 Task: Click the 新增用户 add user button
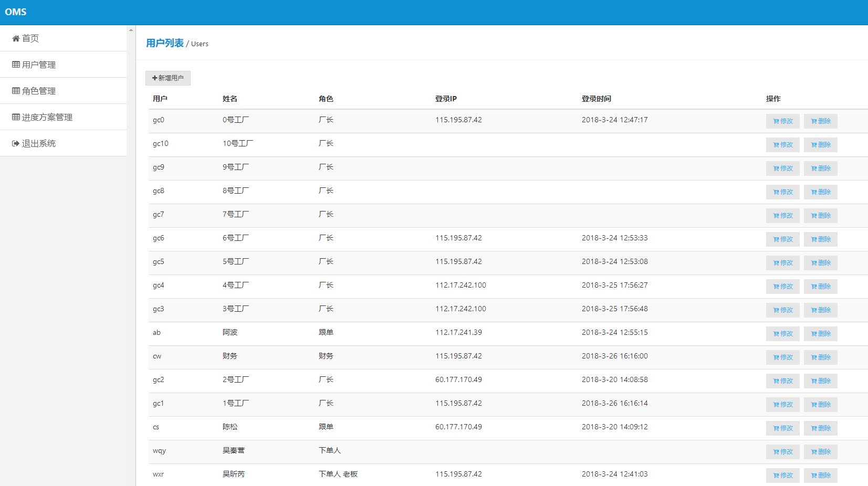click(168, 78)
